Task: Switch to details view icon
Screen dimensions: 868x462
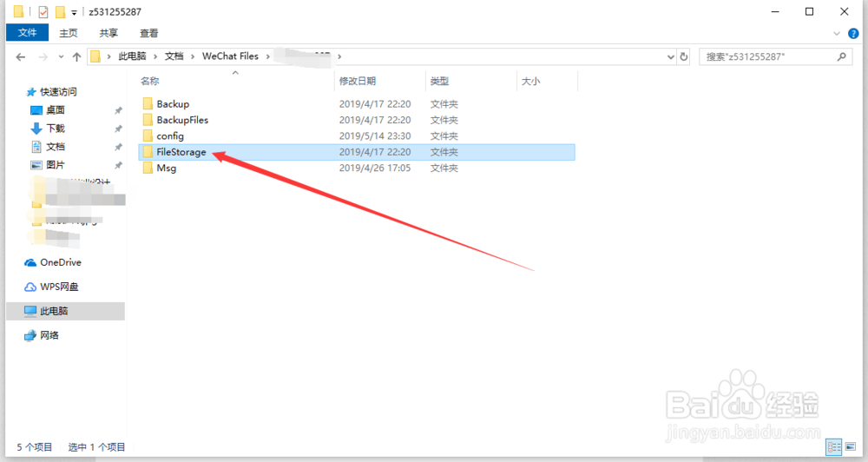Action: 833,446
